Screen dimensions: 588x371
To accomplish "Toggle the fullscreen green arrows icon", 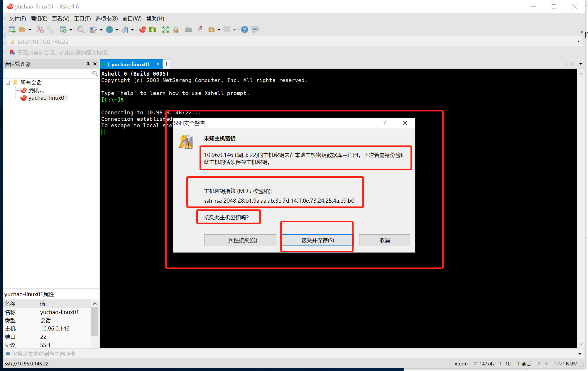I will click(x=165, y=30).
